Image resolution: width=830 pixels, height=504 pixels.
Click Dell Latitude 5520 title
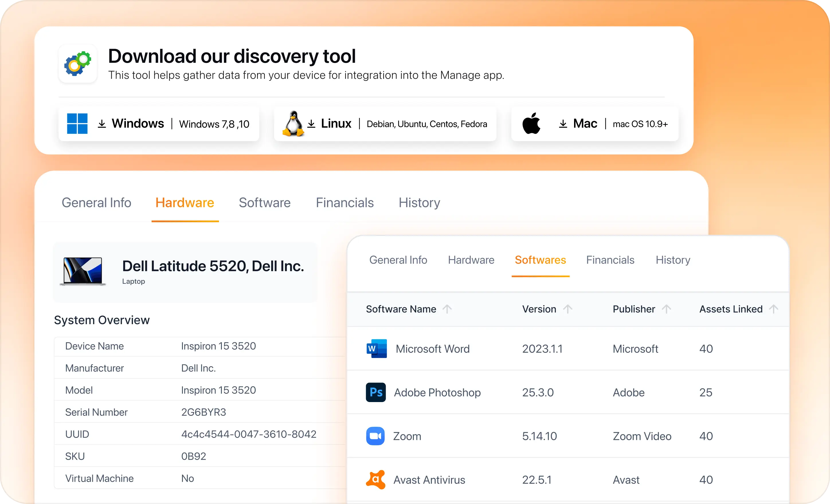click(x=213, y=266)
